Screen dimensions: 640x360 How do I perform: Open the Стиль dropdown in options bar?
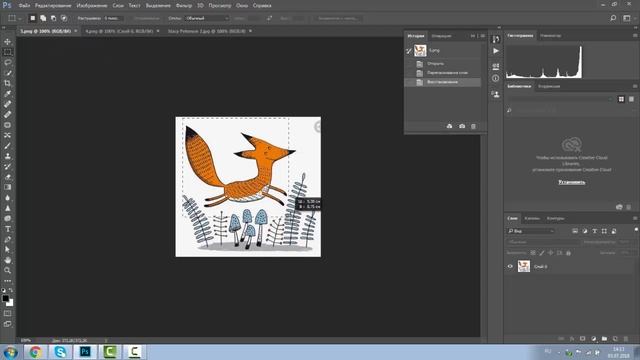tap(207, 18)
